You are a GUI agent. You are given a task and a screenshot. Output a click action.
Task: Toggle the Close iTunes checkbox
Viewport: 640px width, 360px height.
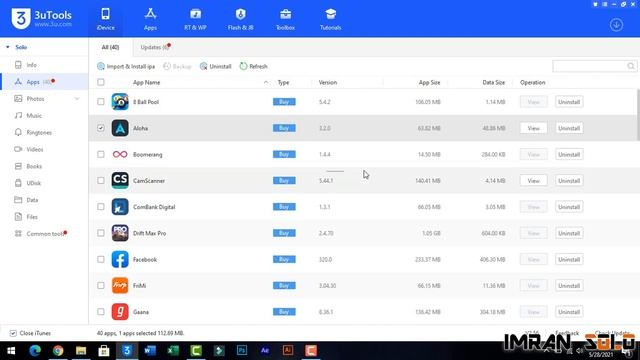pyautogui.click(x=13, y=333)
